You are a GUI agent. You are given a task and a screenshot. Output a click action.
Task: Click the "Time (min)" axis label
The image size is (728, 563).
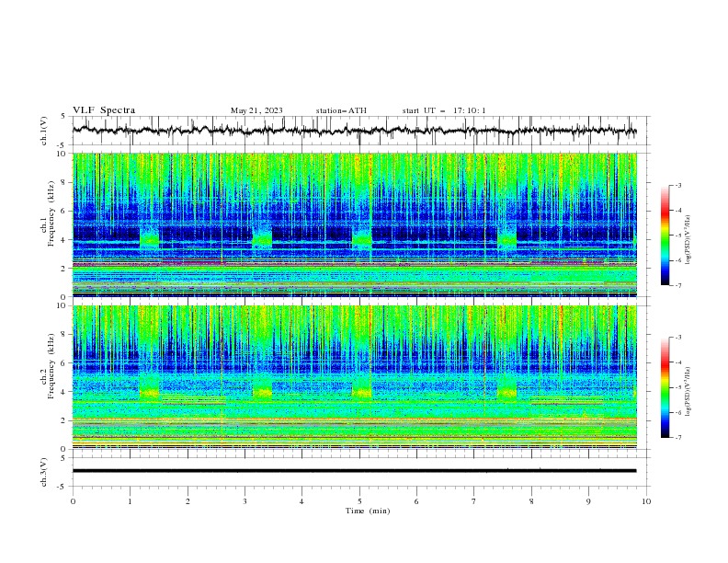pos(368,511)
